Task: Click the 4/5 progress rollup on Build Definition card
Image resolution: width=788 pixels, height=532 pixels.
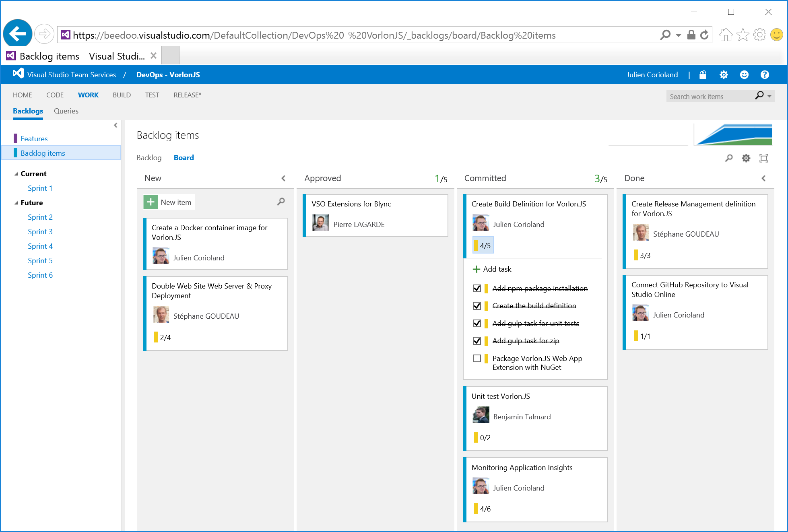Action: click(x=483, y=245)
